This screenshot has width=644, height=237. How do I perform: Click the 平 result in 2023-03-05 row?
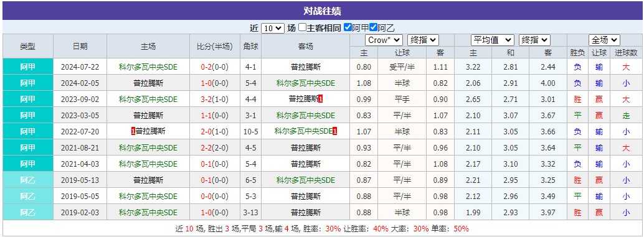[577, 116]
